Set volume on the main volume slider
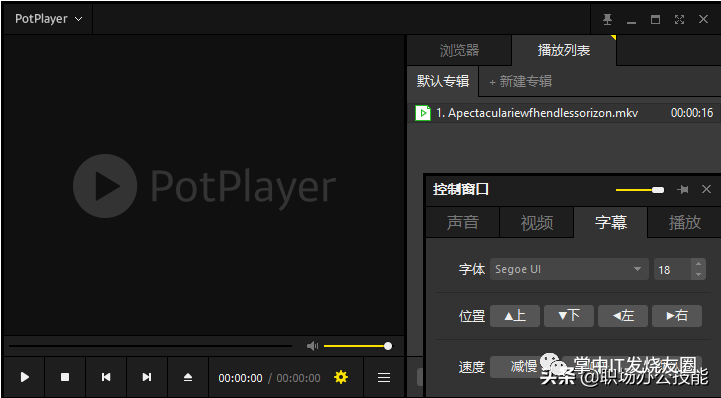Screen dimensions: 721x398 pyautogui.click(x=358, y=346)
